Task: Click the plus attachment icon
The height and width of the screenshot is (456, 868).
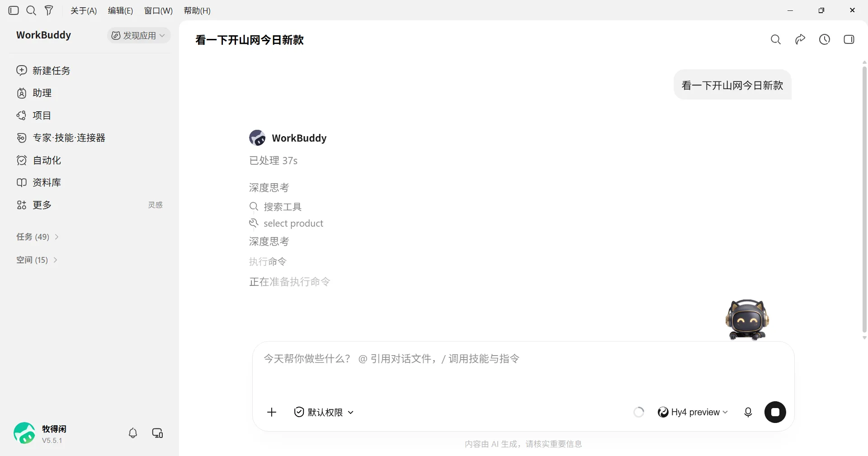Action: [272, 412]
